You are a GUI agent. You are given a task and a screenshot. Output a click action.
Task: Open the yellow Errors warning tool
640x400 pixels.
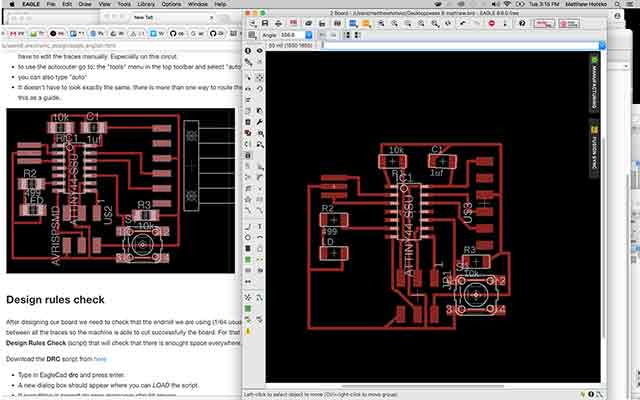click(248, 331)
